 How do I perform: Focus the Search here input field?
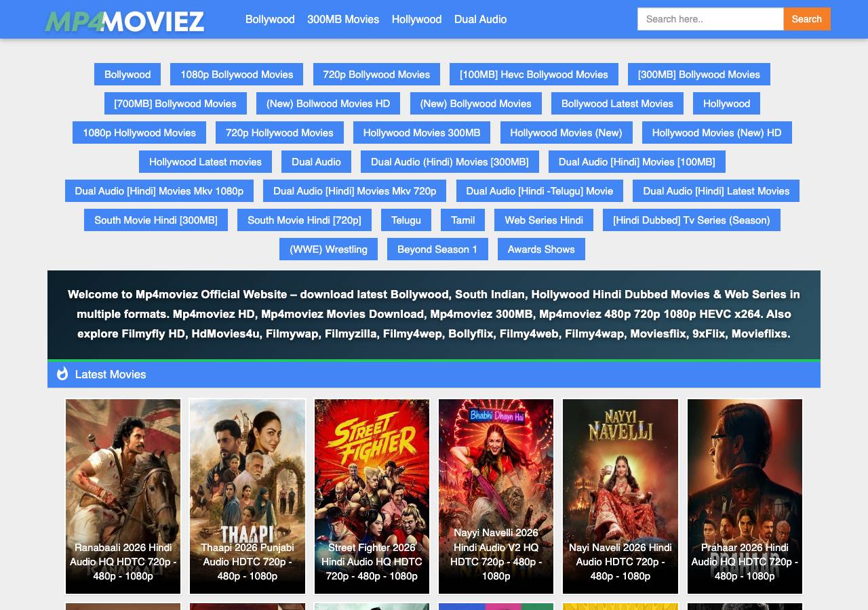click(711, 19)
